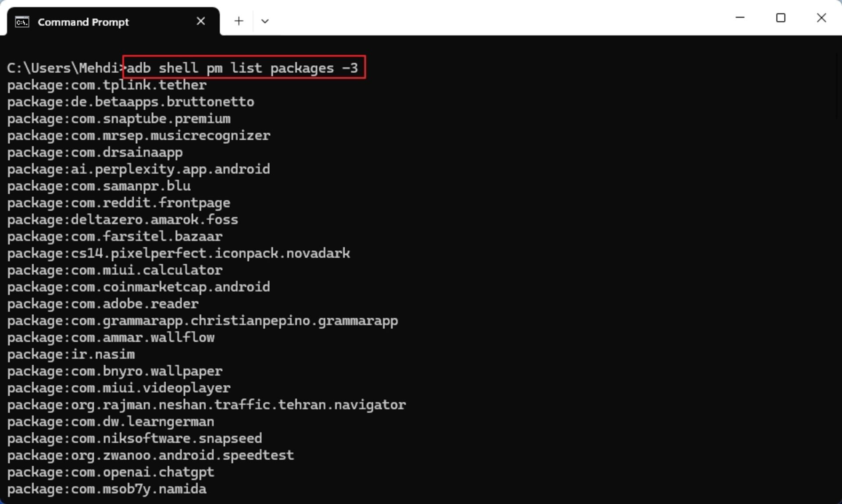Screen dimensions: 842x504
Task: Open a new terminal tab
Action: click(x=239, y=21)
